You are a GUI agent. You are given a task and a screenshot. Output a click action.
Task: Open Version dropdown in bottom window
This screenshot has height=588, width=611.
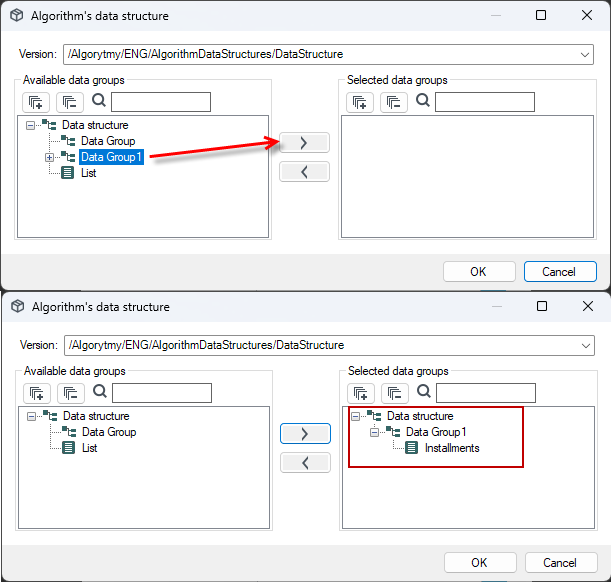tap(586, 346)
